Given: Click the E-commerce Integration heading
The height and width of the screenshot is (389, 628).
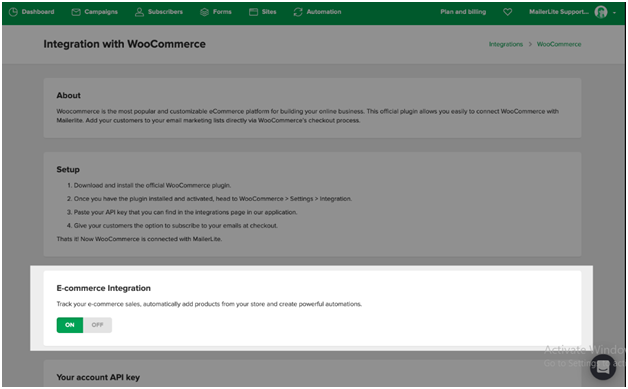Looking at the screenshot, I should [x=104, y=288].
